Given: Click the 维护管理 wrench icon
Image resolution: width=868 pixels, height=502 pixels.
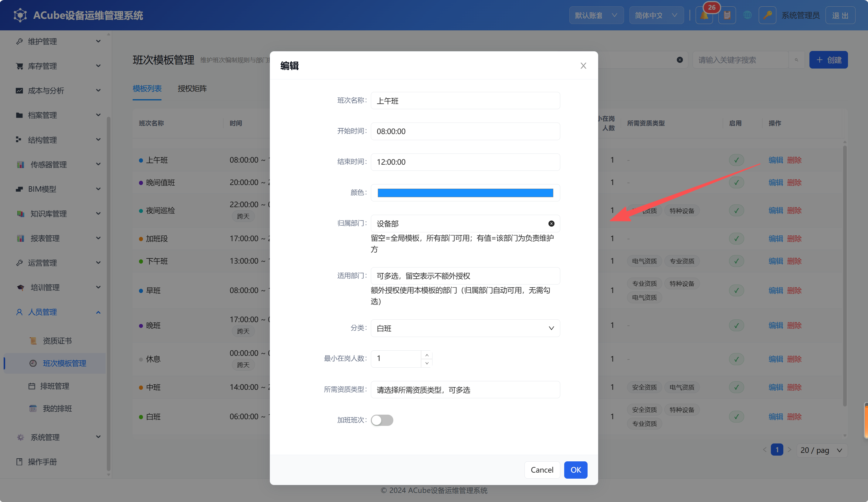Looking at the screenshot, I should coord(19,41).
